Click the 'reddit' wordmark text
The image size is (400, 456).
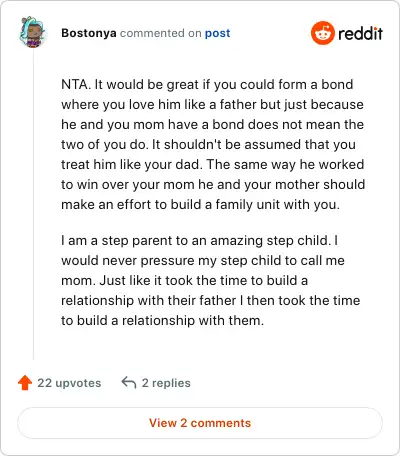click(360, 33)
